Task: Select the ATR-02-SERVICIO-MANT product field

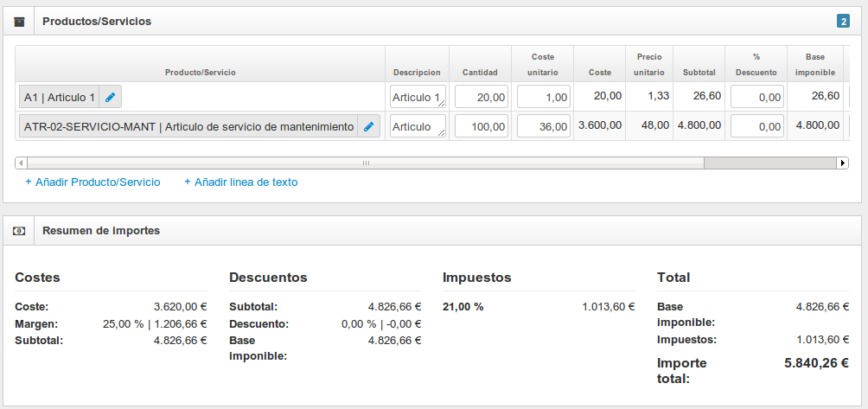Action: [x=188, y=126]
